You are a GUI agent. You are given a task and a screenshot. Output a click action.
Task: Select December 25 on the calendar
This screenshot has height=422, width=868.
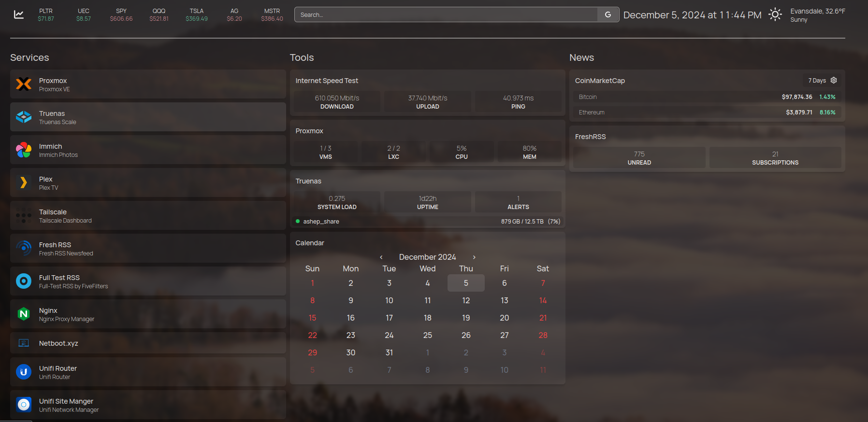(x=428, y=335)
